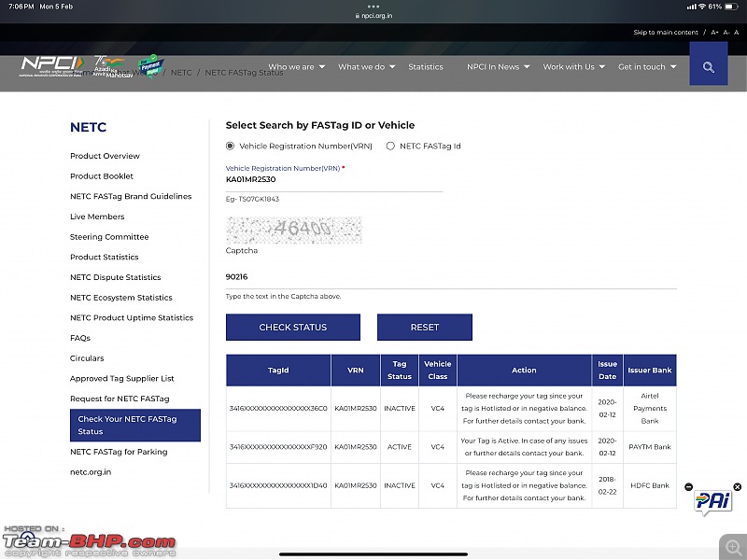The image size is (747, 560).
Task: Click the CHECK STATUS button
Action: click(x=293, y=328)
